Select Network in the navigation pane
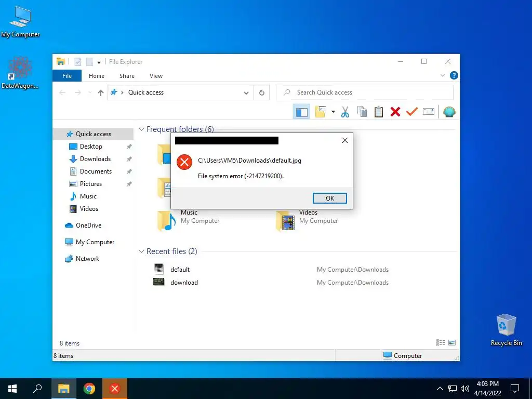532x399 pixels. 87,259
